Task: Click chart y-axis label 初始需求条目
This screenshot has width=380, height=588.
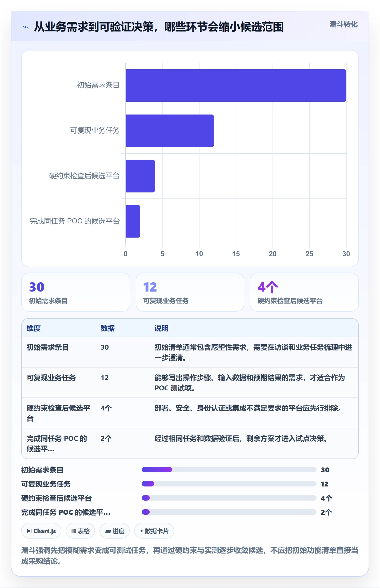Action: coord(98,85)
